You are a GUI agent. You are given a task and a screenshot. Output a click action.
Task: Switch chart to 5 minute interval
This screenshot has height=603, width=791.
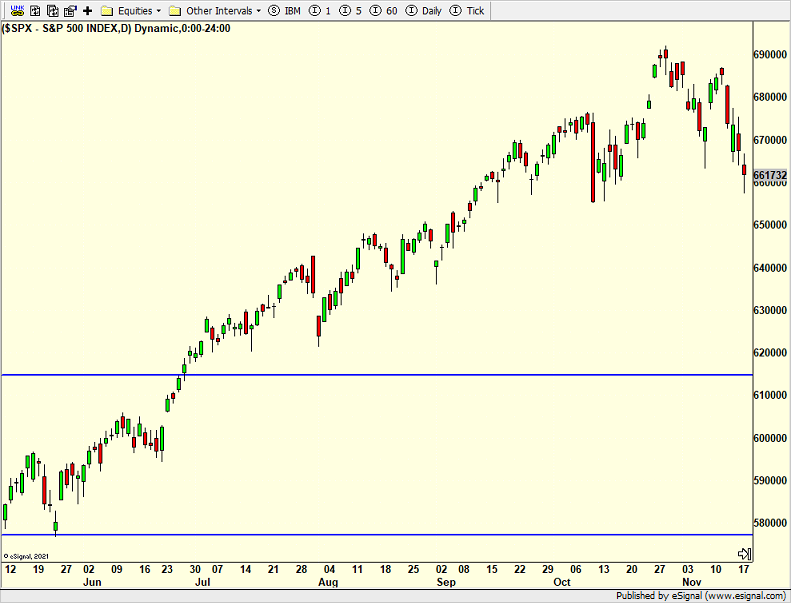click(350, 10)
